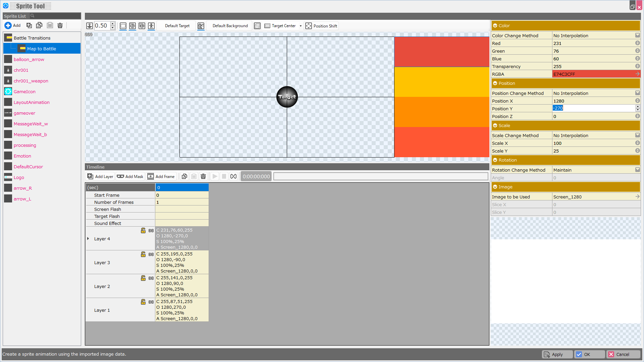The image size is (644, 362).
Task: Click the timeline trash delete icon
Action: coord(203,176)
